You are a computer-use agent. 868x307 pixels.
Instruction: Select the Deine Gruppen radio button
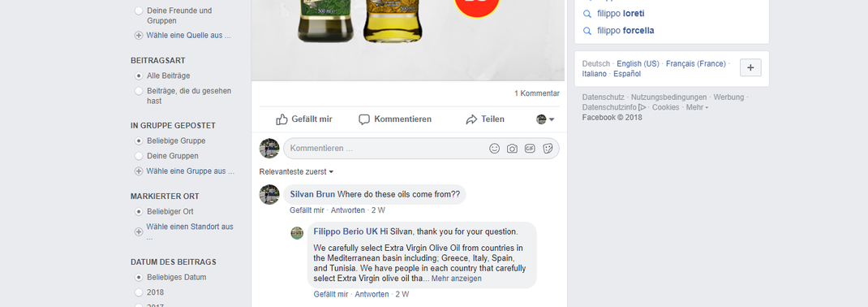tap(139, 156)
